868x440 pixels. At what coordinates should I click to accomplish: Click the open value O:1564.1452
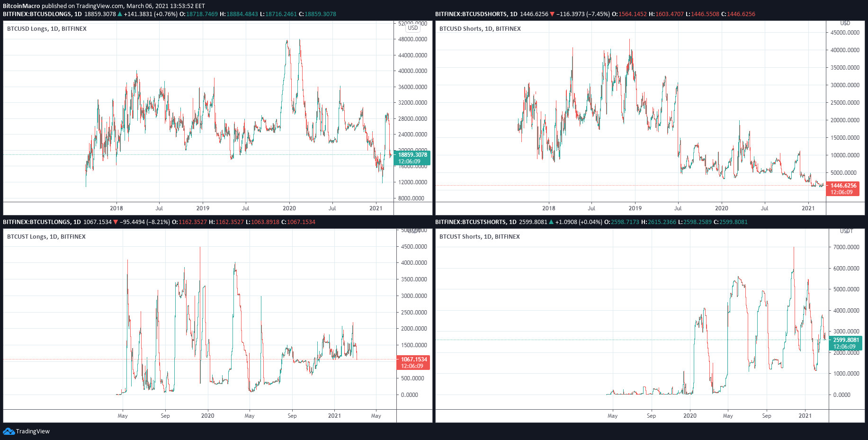(629, 14)
